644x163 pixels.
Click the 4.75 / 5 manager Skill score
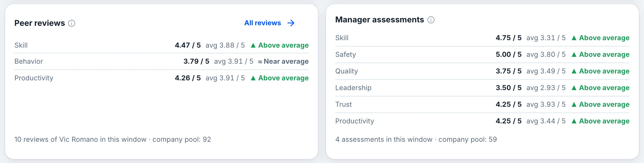click(509, 38)
